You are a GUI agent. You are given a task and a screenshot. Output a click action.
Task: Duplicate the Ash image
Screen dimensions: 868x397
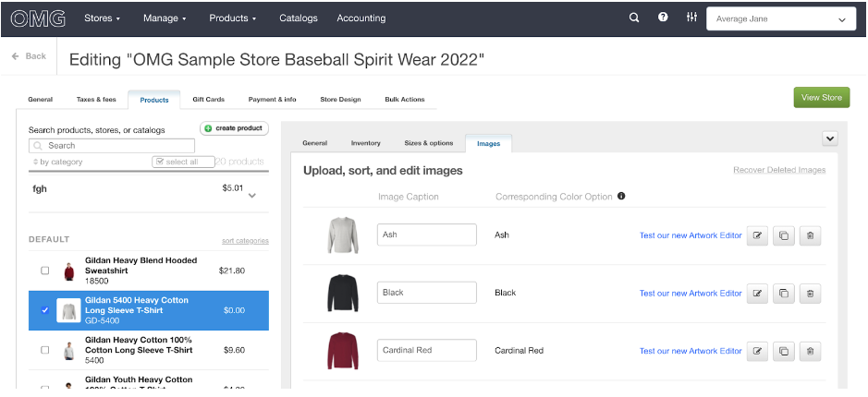tap(784, 235)
